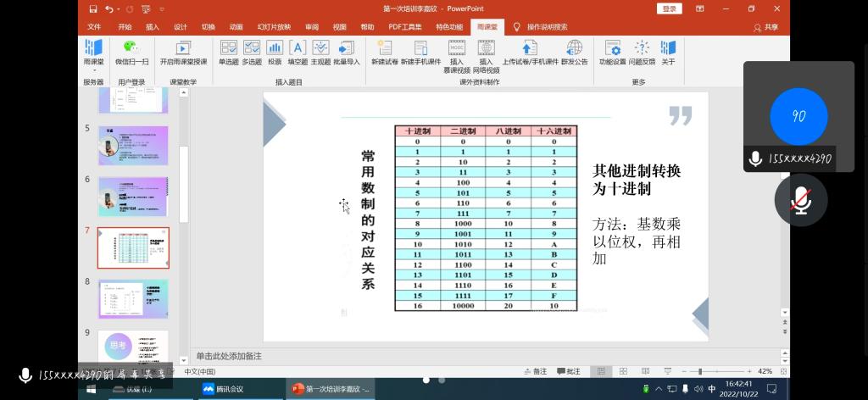Image resolution: width=868 pixels, height=400 pixels.
Task: Unmute the microphone in meeting overlay
Action: point(800,200)
